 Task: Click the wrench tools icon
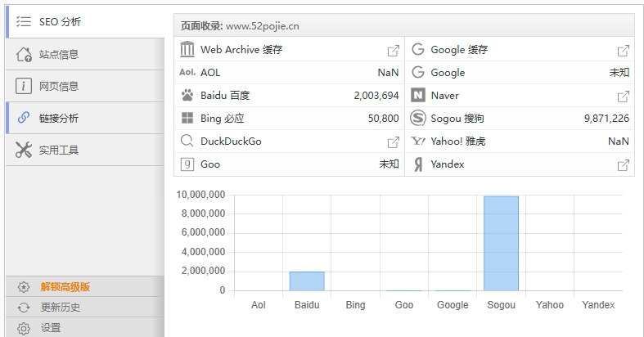pos(24,150)
